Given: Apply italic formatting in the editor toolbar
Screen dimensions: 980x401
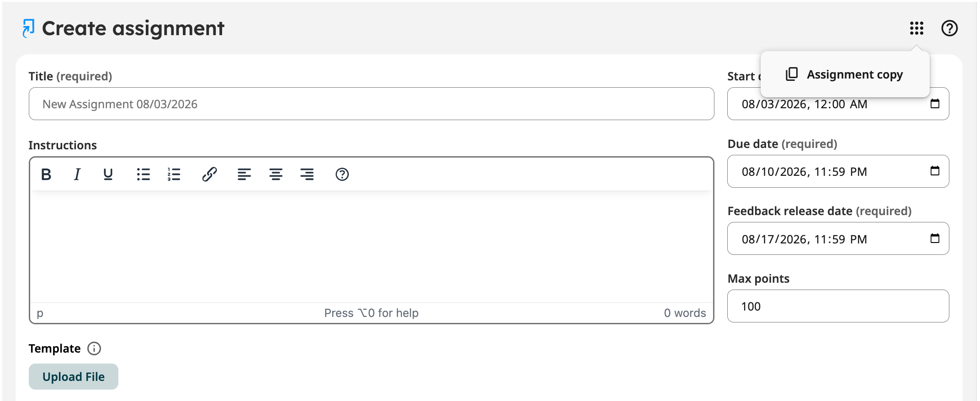Looking at the screenshot, I should pyautogui.click(x=77, y=174).
